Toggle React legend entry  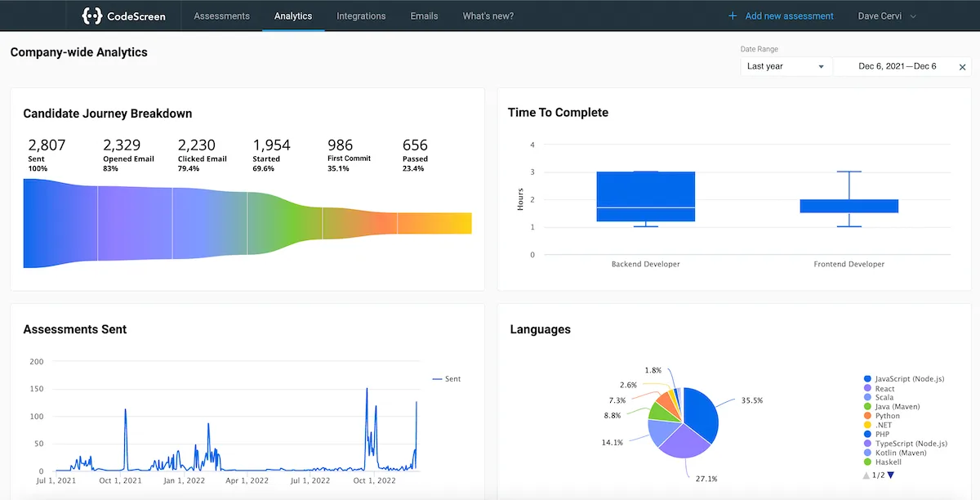(879, 389)
